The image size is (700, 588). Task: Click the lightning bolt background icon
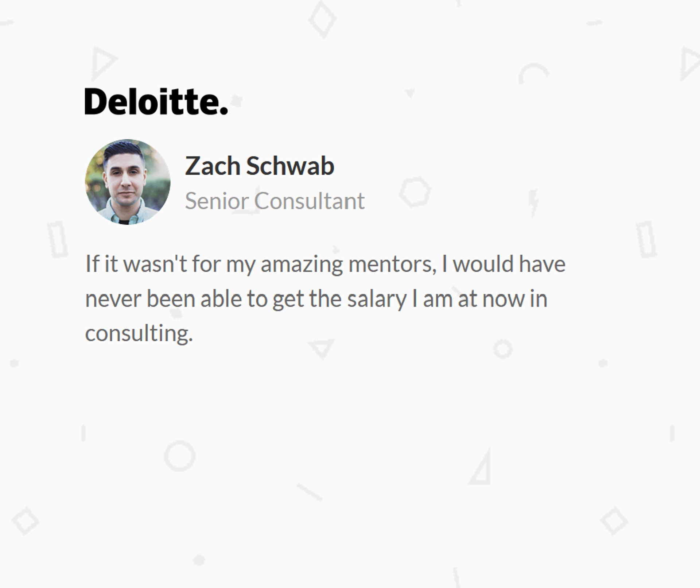point(533,202)
